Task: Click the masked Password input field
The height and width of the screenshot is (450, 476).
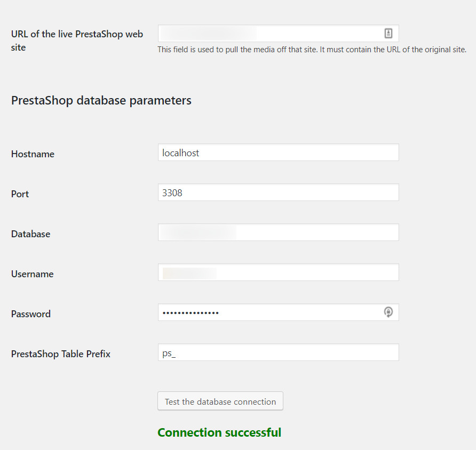Action: [x=279, y=312]
